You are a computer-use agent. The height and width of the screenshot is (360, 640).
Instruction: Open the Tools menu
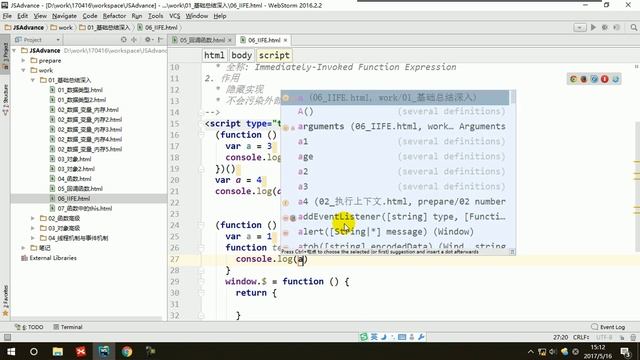click(156, 16)
